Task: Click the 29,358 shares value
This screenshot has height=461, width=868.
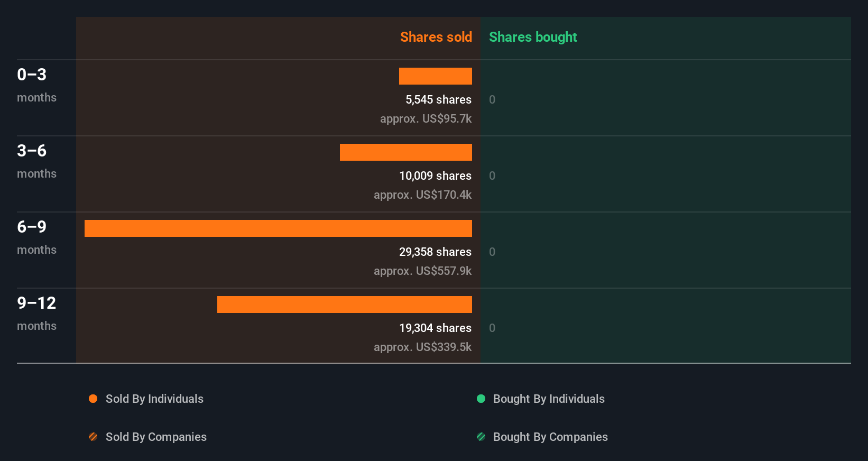Action: tap(436, 252)
